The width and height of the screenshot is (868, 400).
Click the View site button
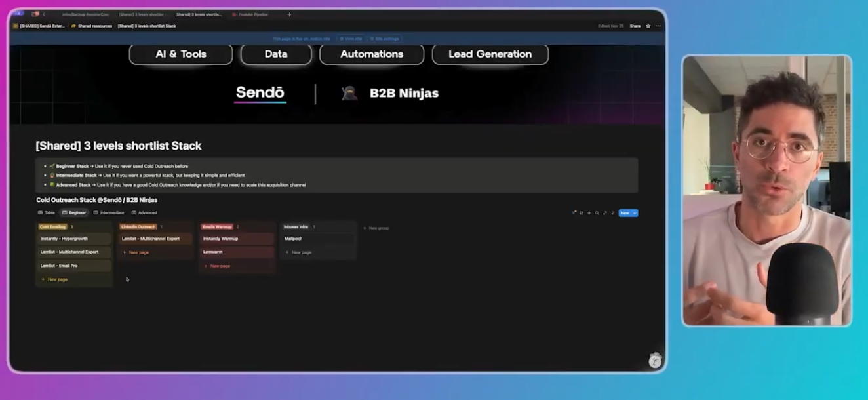(351, 39)
